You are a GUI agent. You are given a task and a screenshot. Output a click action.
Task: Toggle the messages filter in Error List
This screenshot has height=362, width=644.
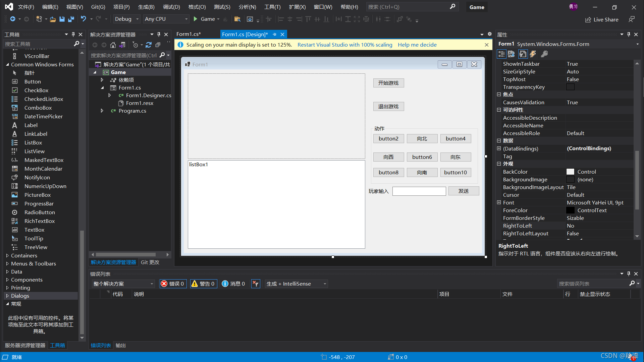pos(233,284)
